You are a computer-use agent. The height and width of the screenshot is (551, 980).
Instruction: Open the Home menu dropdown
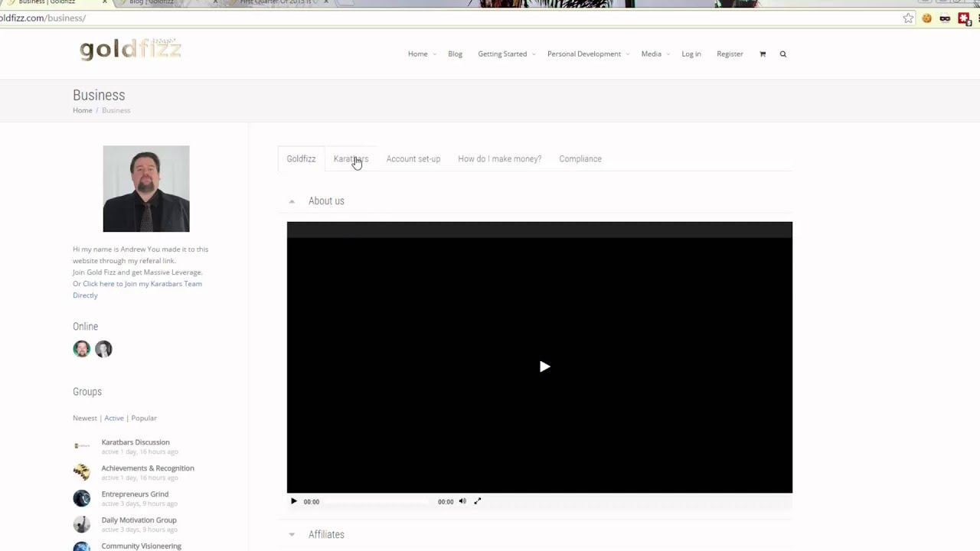(x=422, y=54)
